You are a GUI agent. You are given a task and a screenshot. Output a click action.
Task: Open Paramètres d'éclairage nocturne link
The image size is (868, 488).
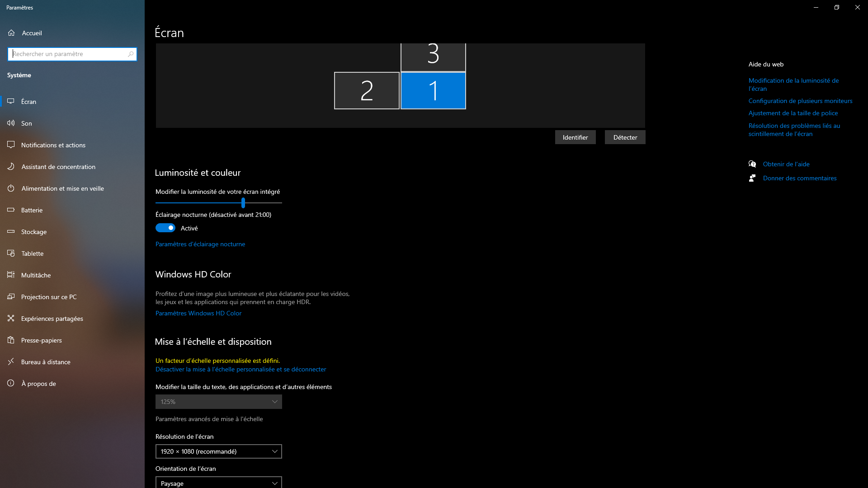pos(200,244)
